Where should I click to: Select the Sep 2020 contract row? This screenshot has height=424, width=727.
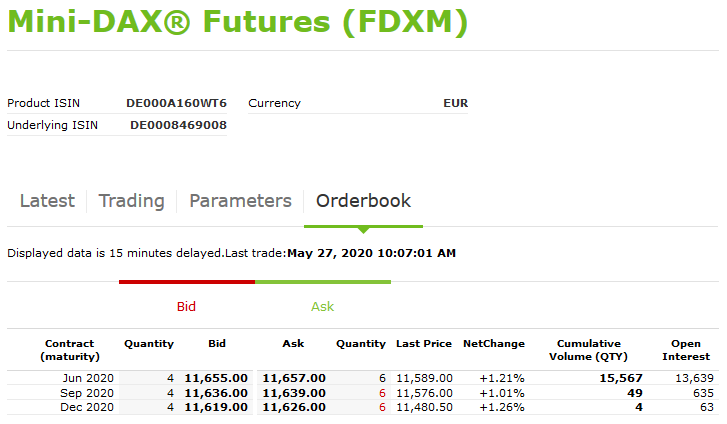click(x=363, y=393)
